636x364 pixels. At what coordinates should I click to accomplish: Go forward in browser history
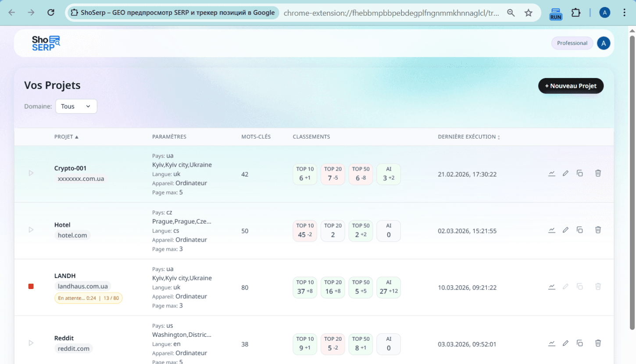[x=31, y=13]
